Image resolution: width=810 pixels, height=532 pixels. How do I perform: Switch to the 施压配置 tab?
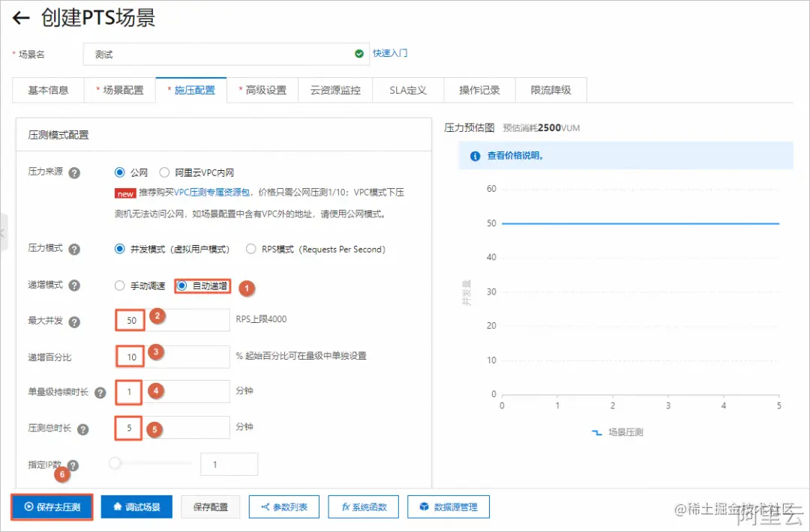pyautogui.click(x=191, y=91)
